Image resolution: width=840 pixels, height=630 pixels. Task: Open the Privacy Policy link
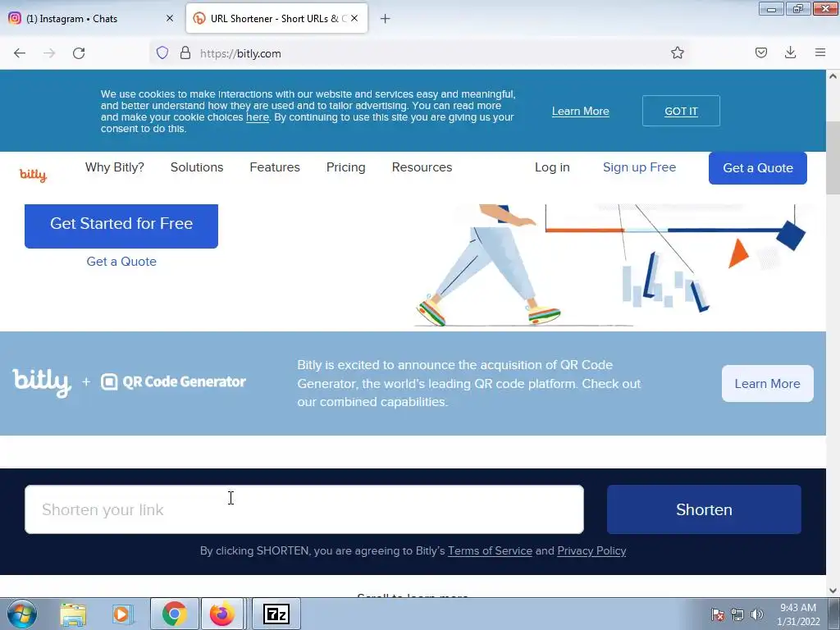pos(591,550)
